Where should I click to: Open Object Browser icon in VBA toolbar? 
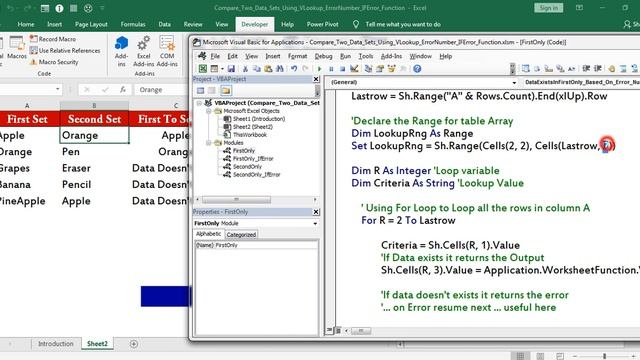click(391, 69)
